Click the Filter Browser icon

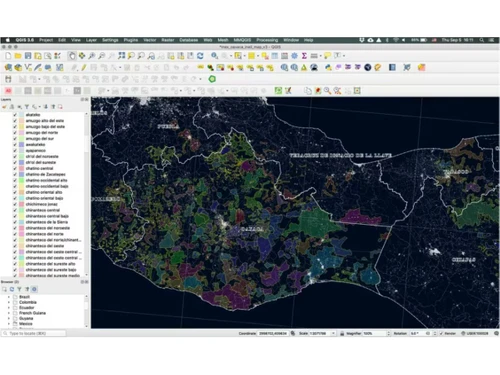point(19,289)
